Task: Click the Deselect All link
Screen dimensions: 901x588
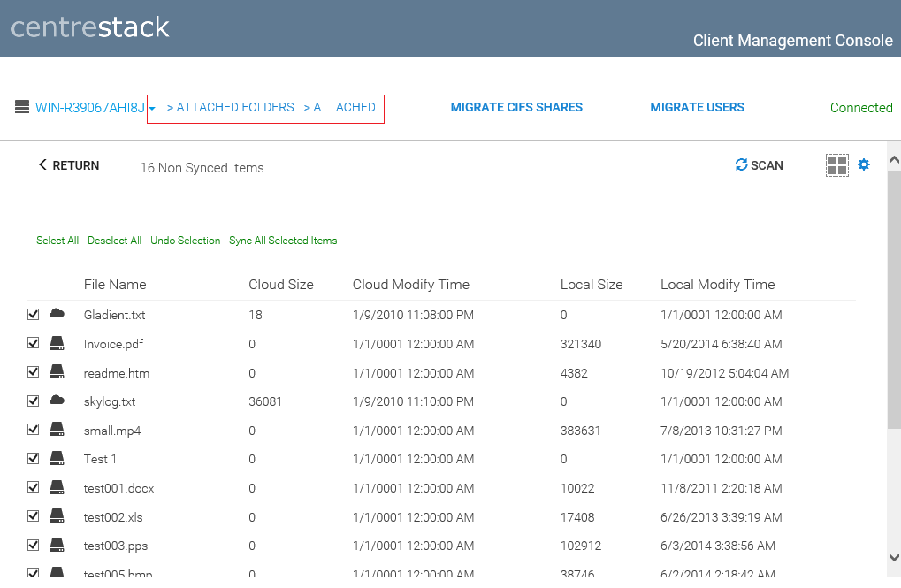Action: coord(114,241)
